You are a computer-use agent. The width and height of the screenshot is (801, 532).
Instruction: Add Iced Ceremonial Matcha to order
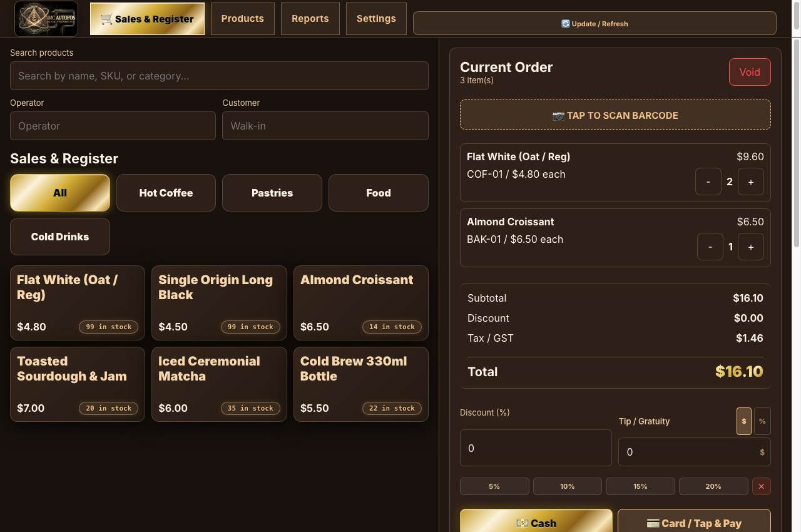(x=219, y=384)
